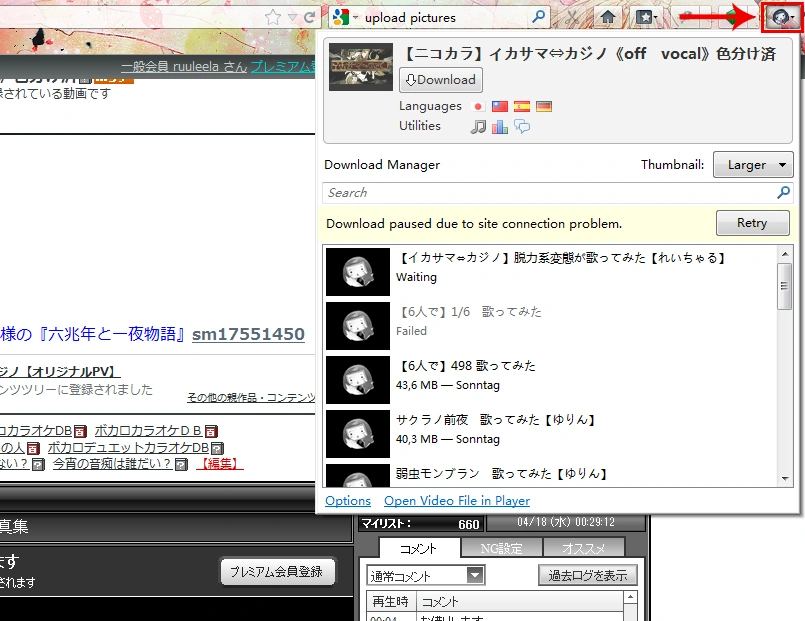Click the 再生時 column header
805x621 pixels.
[391, 601]
